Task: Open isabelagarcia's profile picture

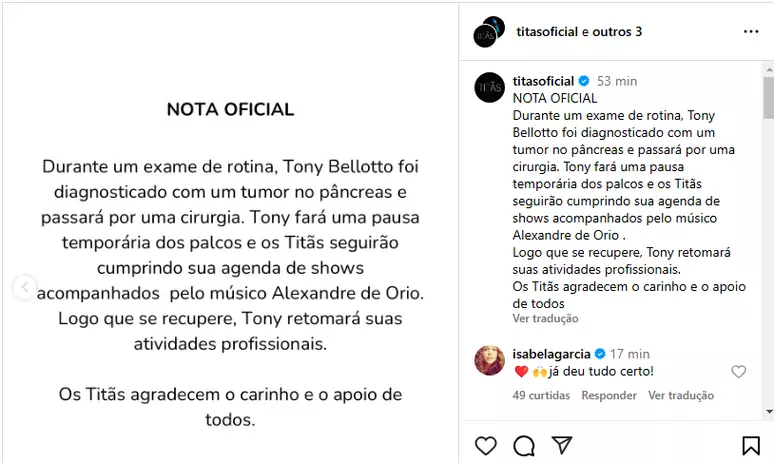Action: tap(489, 360)
